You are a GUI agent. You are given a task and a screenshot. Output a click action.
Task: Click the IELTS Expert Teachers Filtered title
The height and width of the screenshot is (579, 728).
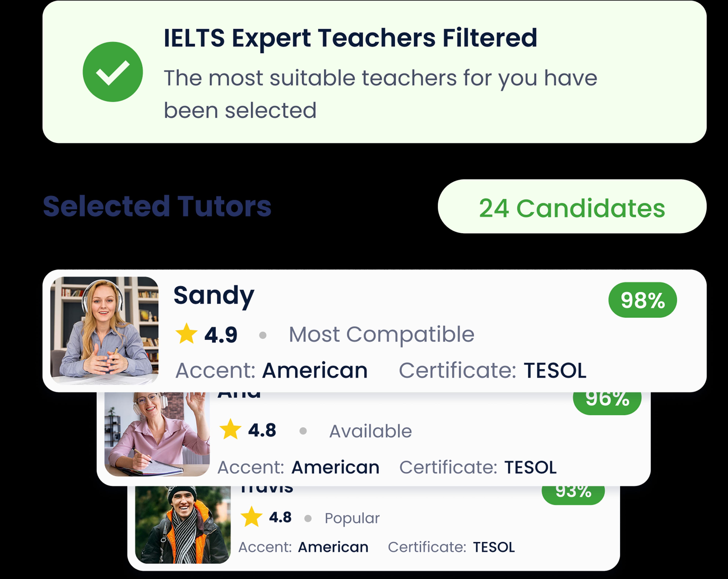(350, 38)
